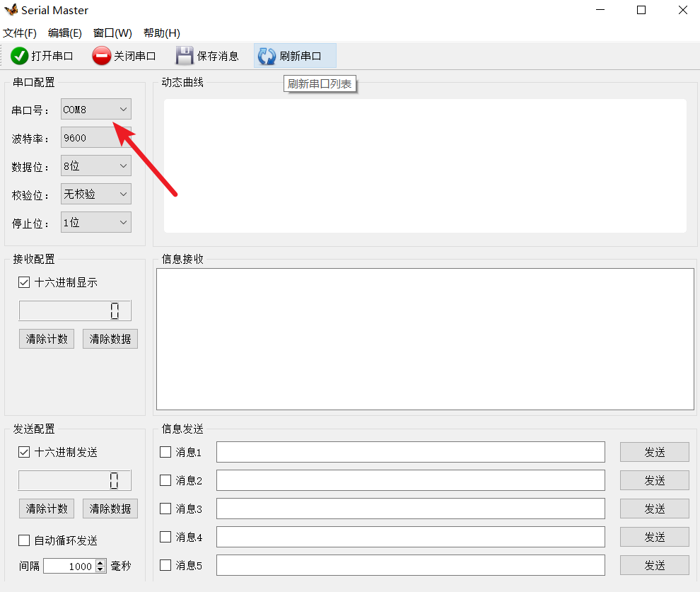Enable auto loop send checkbox
Screen dimensions: 700x592
[x=24, y=540]
